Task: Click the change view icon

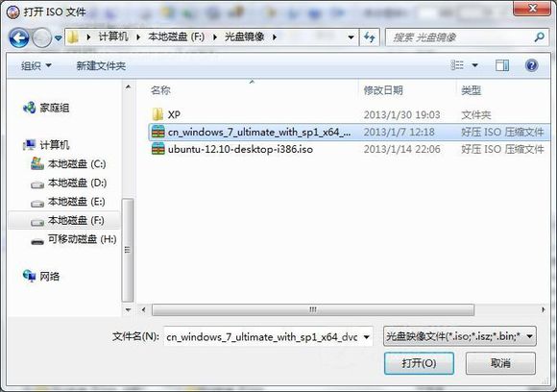Action: tap(457, 65)
